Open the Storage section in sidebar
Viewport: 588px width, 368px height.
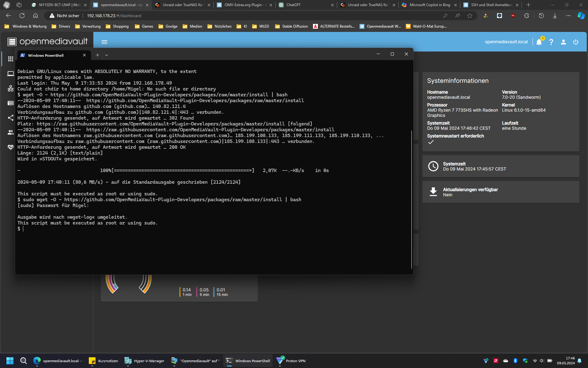point(11,103)
